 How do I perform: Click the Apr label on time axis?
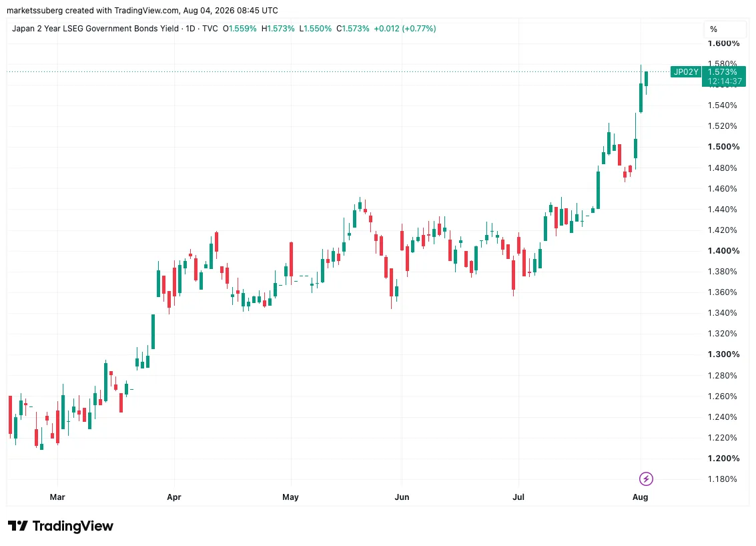tap(174, 497)
